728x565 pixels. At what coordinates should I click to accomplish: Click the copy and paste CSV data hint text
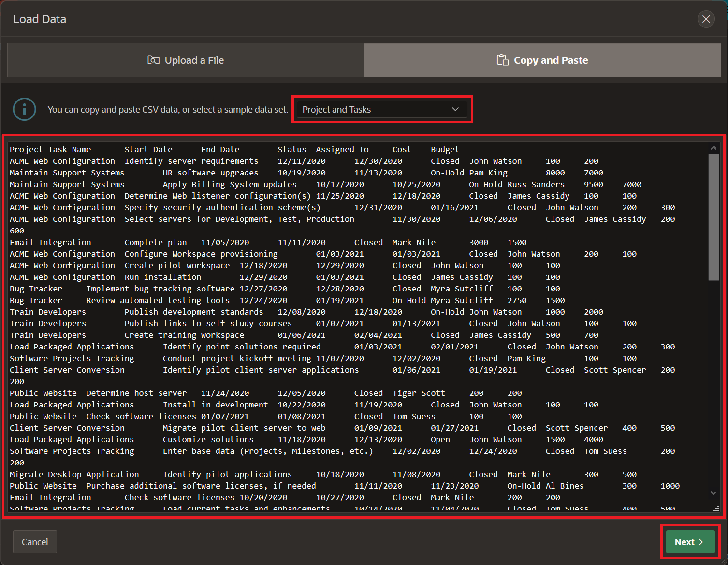tap(167, 110)
